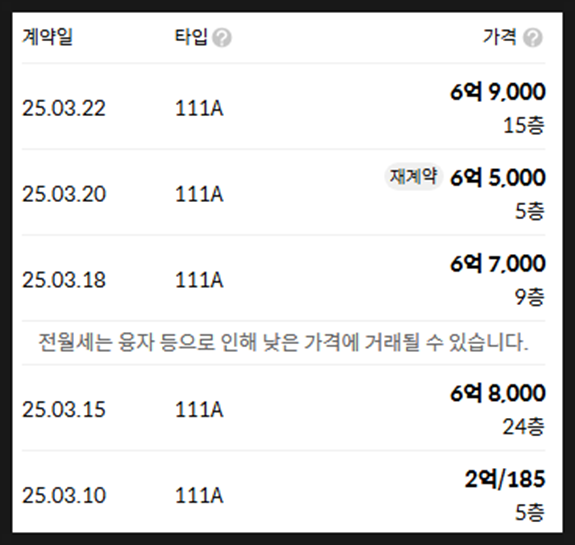The image size is (575, 545).
Task: Select the 6억 5,000 price entry
Action: [x=498, y=178]
